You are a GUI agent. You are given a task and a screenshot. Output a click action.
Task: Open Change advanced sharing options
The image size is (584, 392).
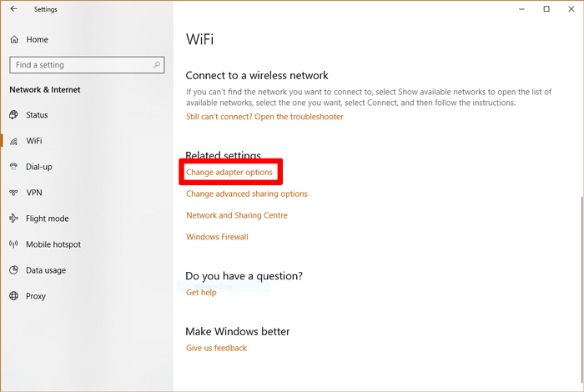247,193
